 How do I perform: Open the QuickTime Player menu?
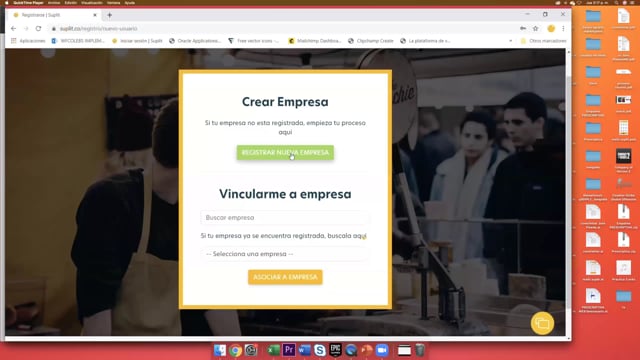click(x=28, y=3)
